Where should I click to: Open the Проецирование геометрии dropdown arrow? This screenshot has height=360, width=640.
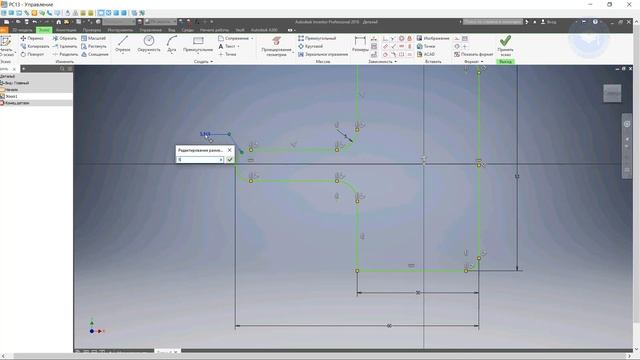point(293,52)
